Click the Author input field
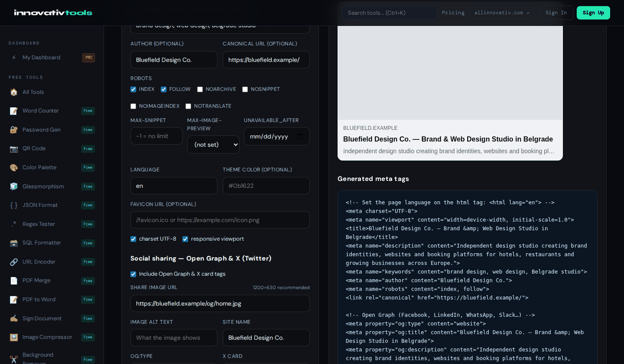The width and height of the screenshot is (624, 364). coord(174,60)
